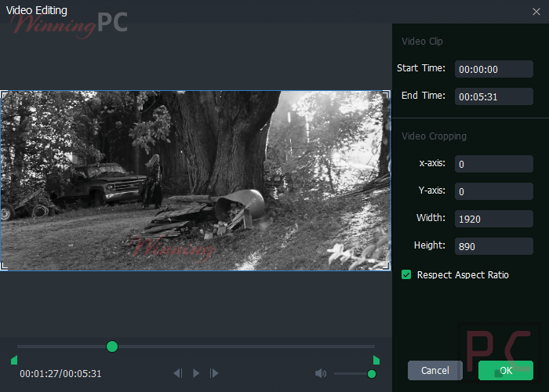Viewport: 549px width, 392px height.
Task: Click the Y-axis cropping field
Action: pos(493,191)
